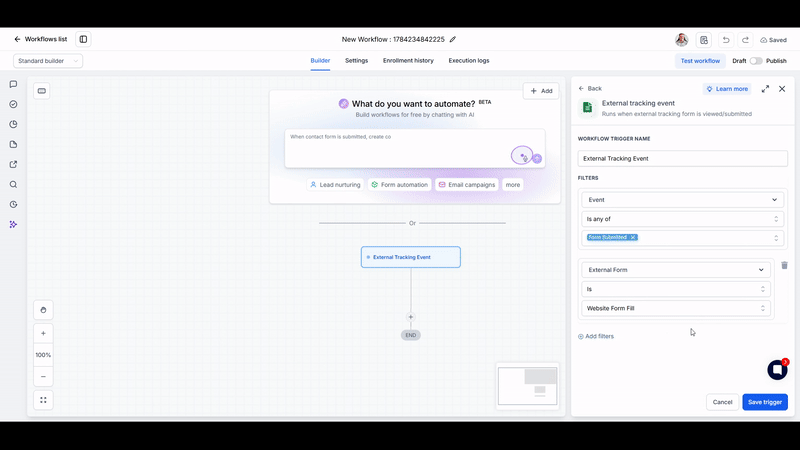Toggle the sidebar panel icon
Image resolution: width=800 pixels, height=450 pixels.
click(83, 39)
